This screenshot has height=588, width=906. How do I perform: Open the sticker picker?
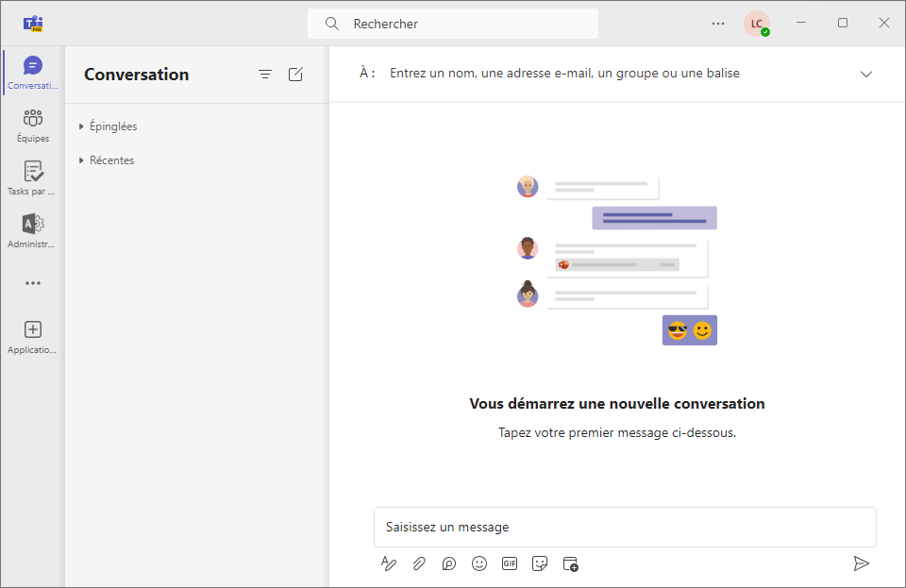click(x=540, y=563)
